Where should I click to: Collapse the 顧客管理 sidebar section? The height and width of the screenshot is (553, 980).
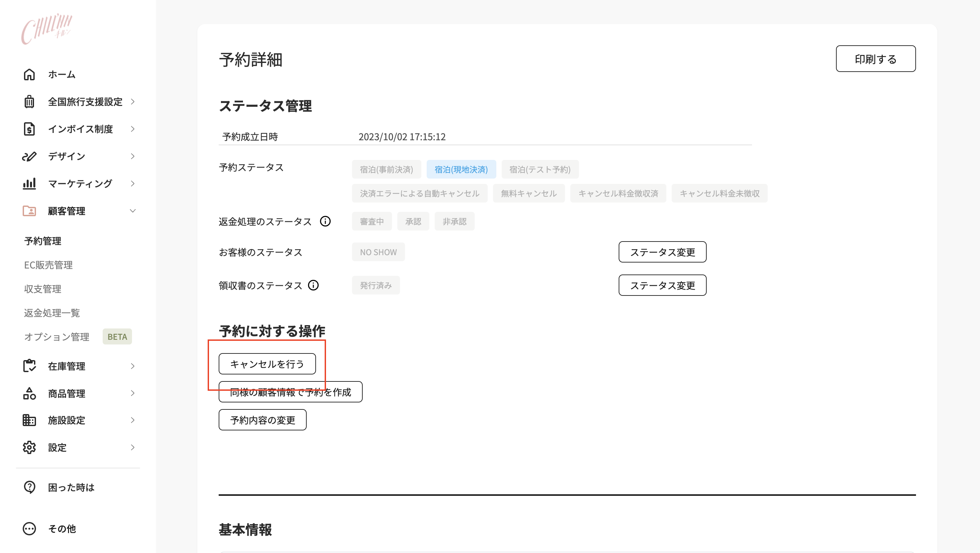click(x=133, y=211)
